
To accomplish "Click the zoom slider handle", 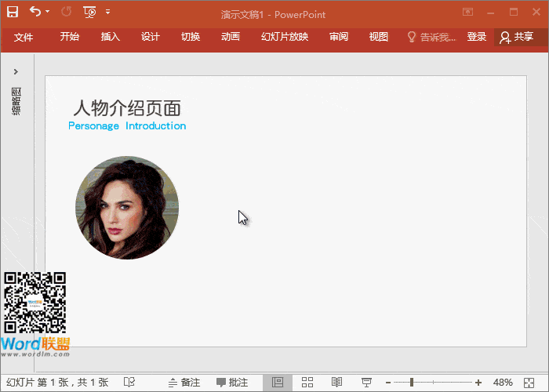I will coord(412,382).
